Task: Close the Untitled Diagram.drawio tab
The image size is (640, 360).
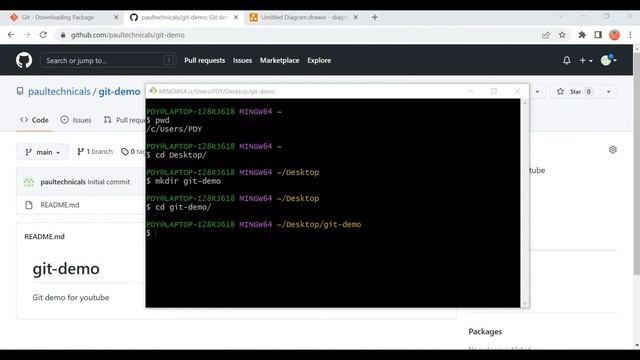Action: [356, 17]
